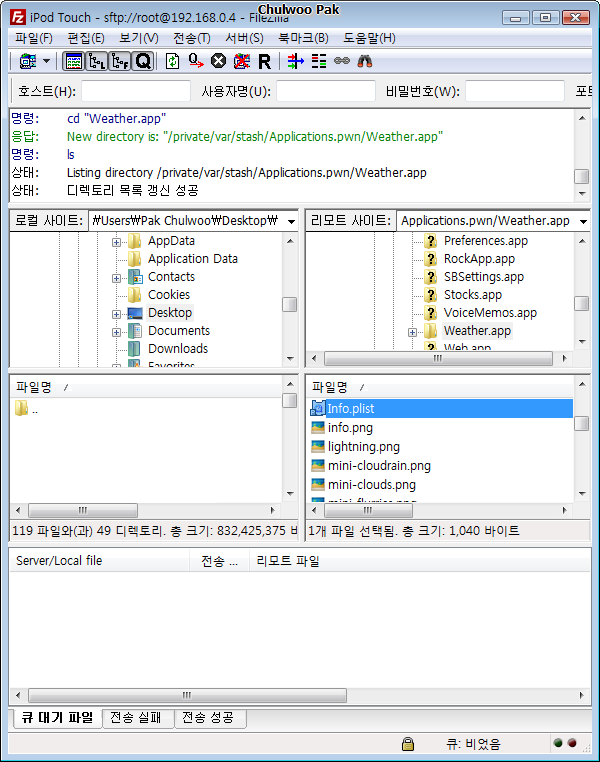Click the binoculars file search icon

(x=364, y=61)
